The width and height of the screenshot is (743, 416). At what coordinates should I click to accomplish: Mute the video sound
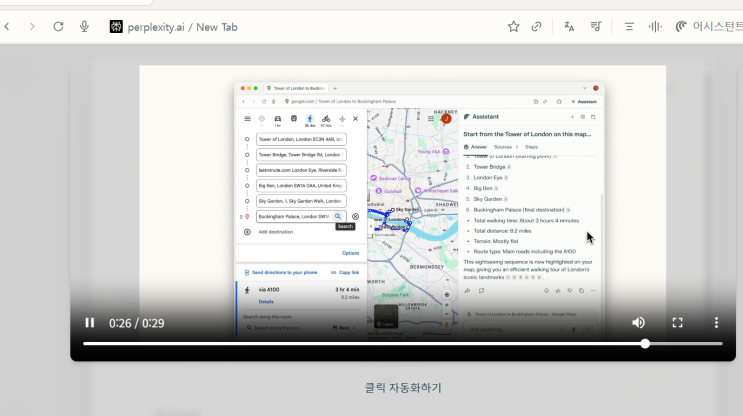click(638, 323)
